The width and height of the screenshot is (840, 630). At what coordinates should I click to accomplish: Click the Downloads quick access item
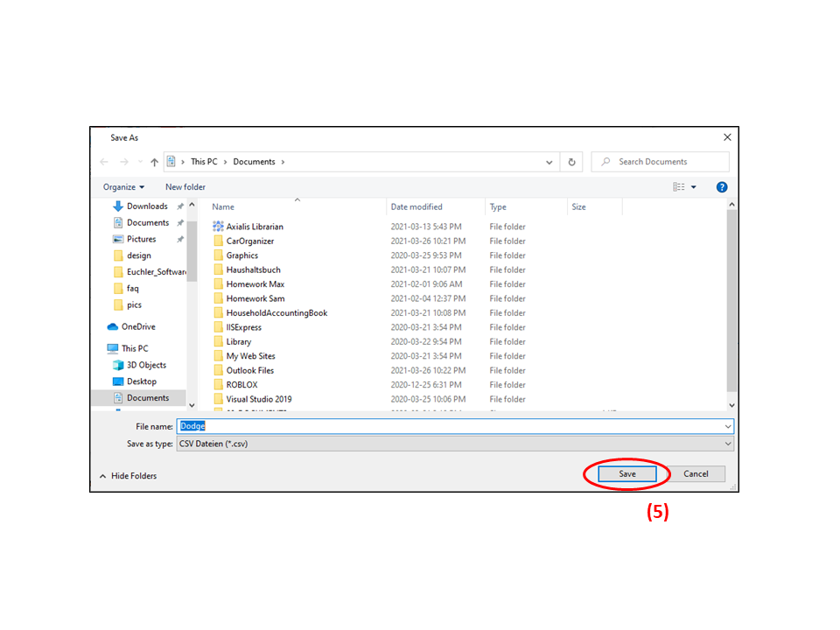point(146,206)
